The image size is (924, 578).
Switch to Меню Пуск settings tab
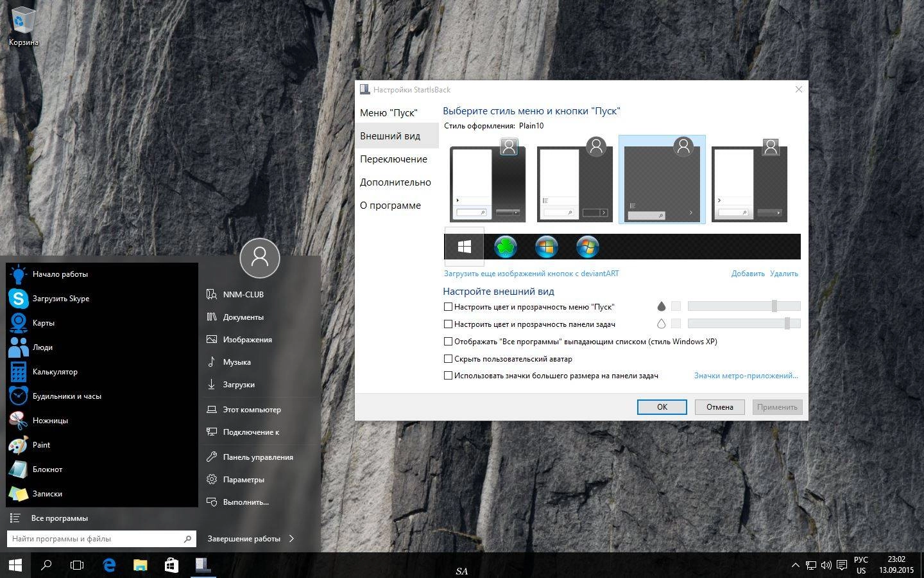(397, 113)
